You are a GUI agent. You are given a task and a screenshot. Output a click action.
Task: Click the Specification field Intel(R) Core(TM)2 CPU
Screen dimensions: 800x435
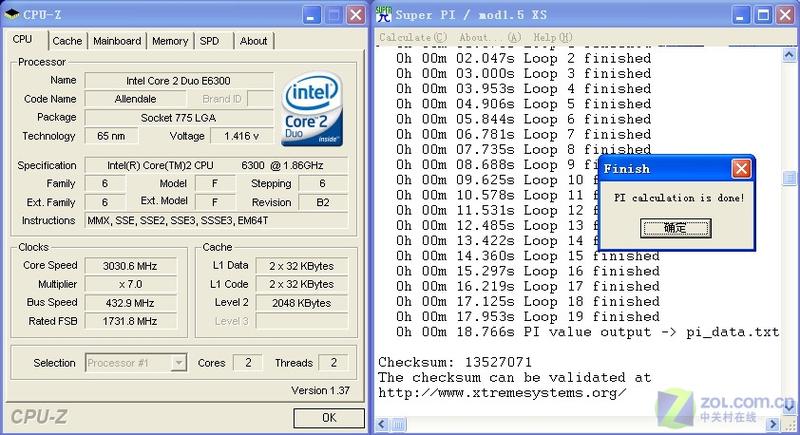tap(216, 165)
